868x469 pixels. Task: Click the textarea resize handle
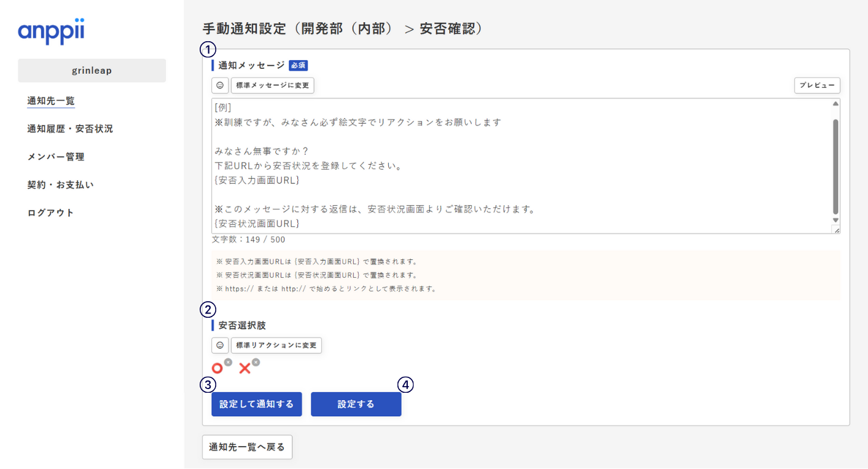click(x=836, y=230)
